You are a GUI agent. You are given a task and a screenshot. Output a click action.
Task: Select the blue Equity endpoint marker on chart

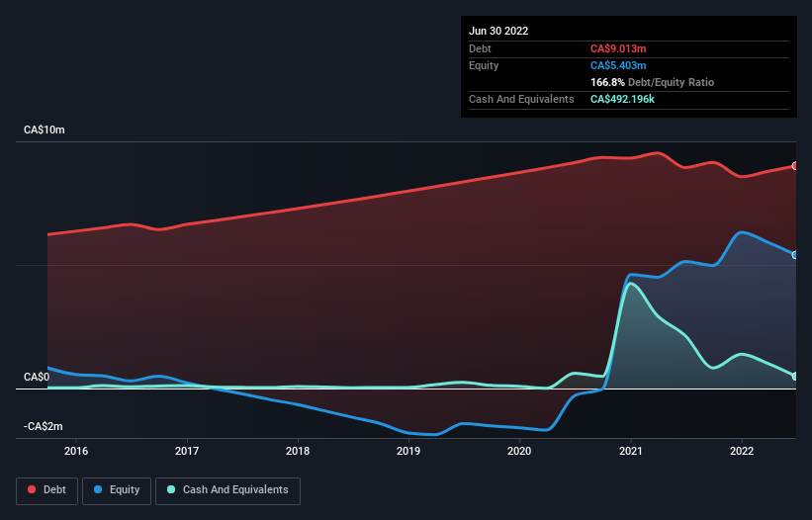795,255
